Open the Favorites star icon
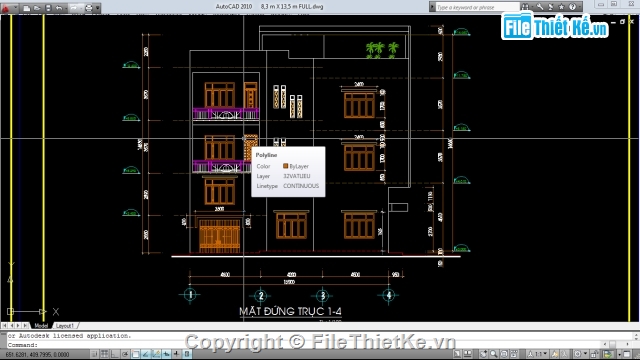 (562, 7)
